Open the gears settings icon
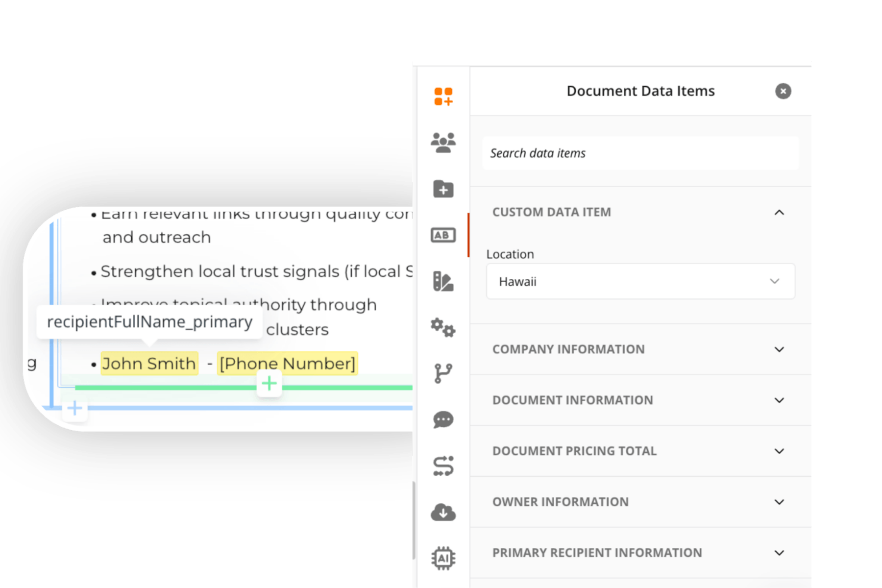The image size is (882, 588). tap(443, 327)
